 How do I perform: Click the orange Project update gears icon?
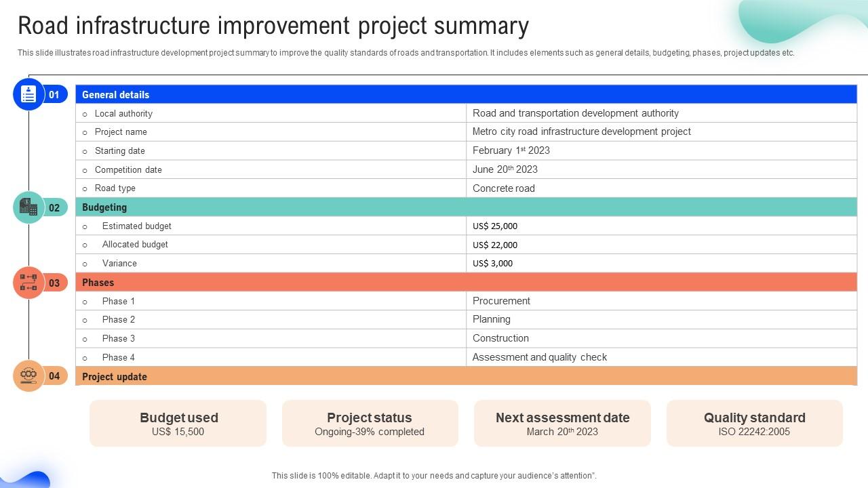click(28, 376)
